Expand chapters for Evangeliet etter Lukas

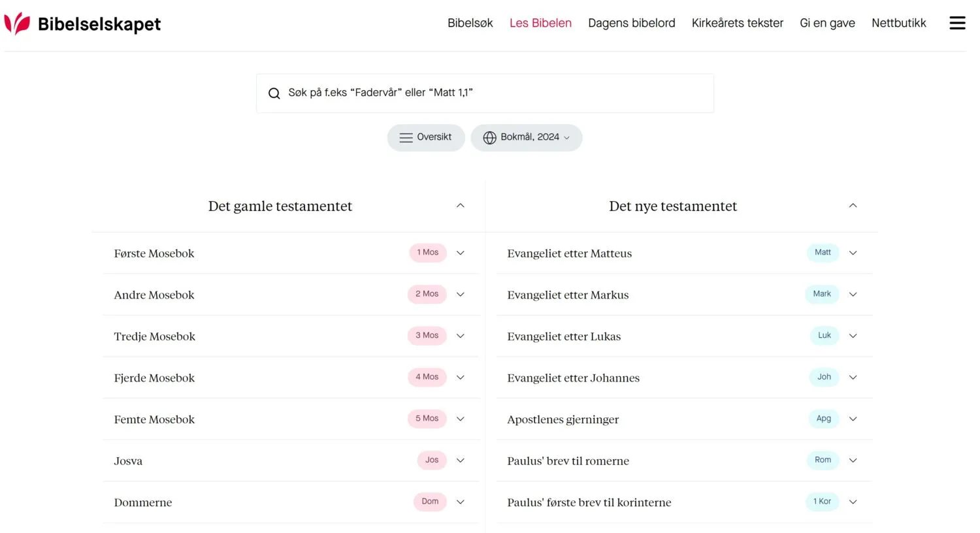point(853,336)
